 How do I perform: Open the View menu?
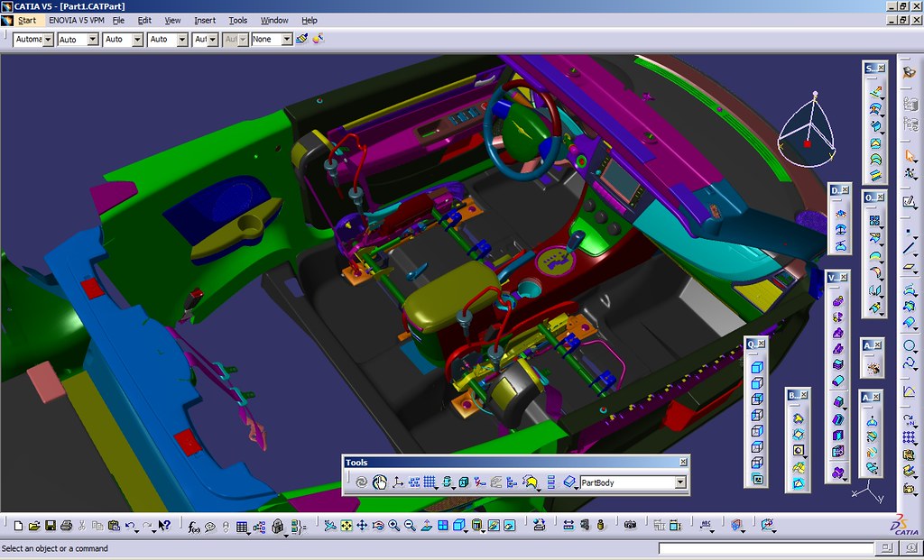172,20
